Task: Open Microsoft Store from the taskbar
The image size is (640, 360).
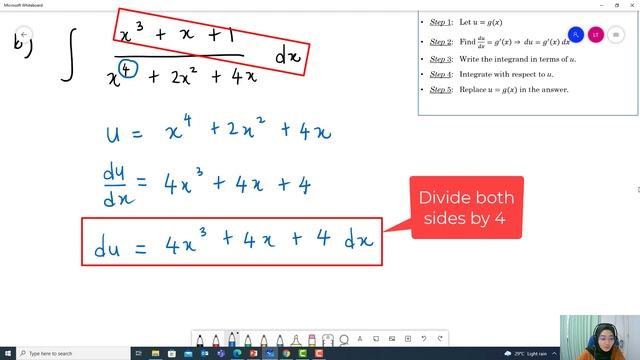Action: pyautogui.click(x=172, y=353)
